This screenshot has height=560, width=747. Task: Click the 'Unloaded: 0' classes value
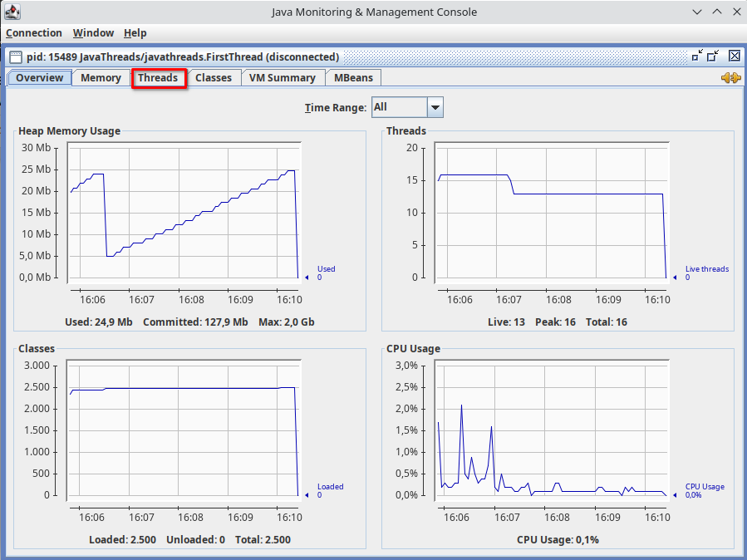tap(195, 539)
